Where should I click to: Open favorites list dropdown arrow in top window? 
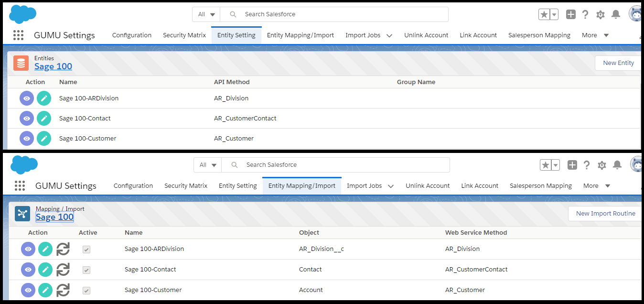click(x=554, y=14)
